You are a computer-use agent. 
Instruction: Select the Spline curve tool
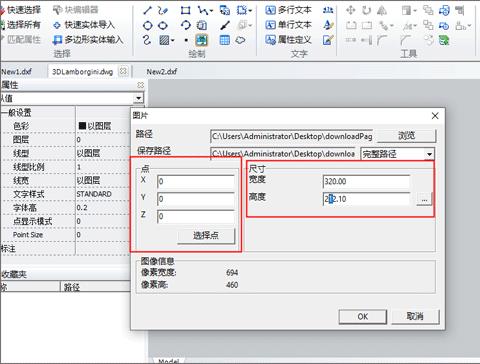click(147, 40)
